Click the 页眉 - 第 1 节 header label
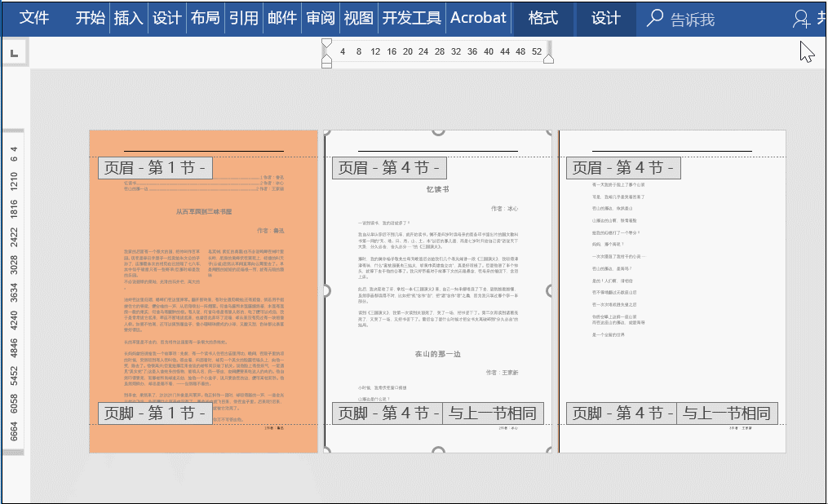Screen dimensions: 828x504 coord(156,168)
